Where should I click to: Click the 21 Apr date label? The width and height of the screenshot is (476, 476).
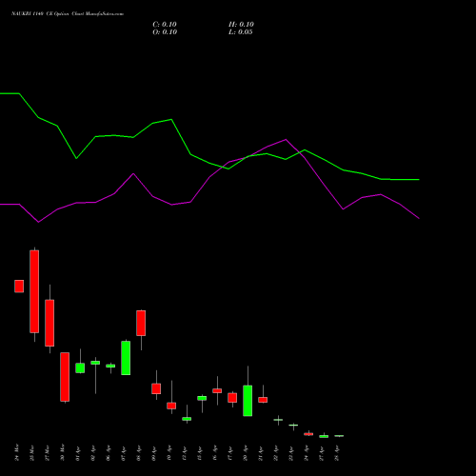[x=261, y=453]
